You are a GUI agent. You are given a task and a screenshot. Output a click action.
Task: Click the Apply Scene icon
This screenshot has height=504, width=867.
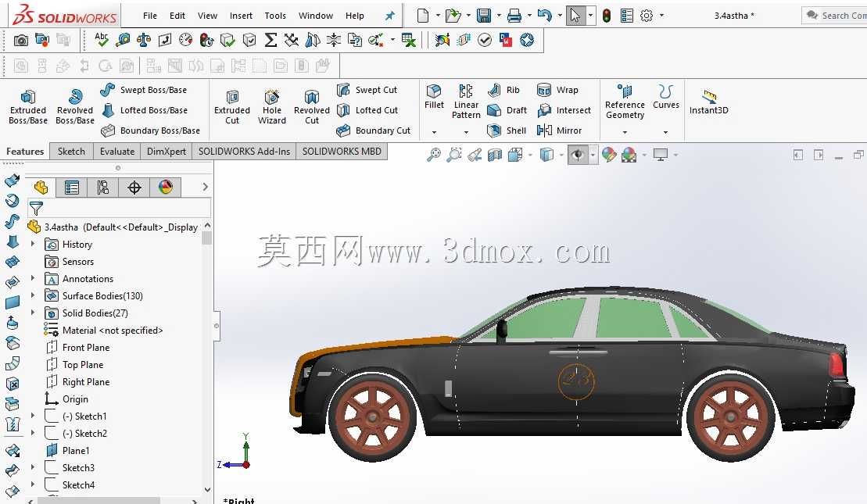(x=629, y=155)
